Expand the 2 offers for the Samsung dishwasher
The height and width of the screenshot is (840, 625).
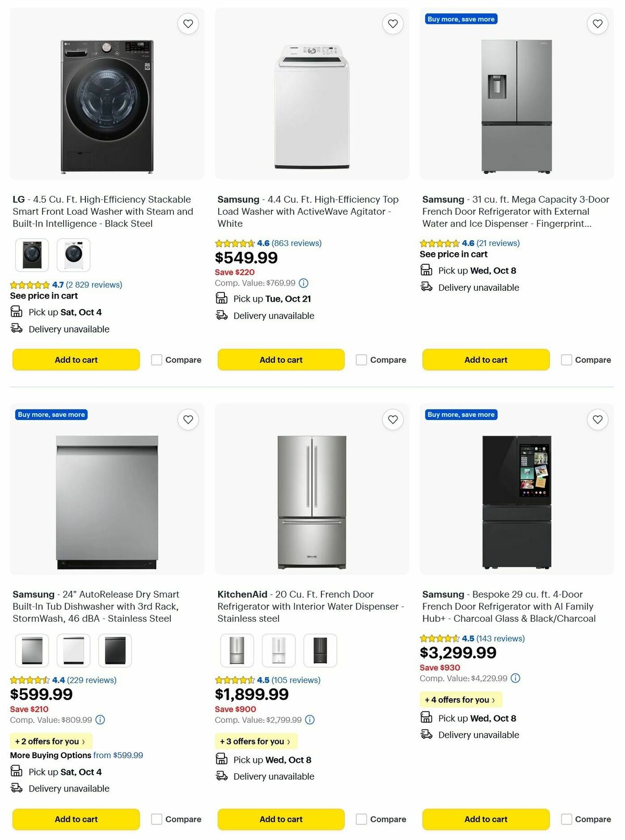51,741
